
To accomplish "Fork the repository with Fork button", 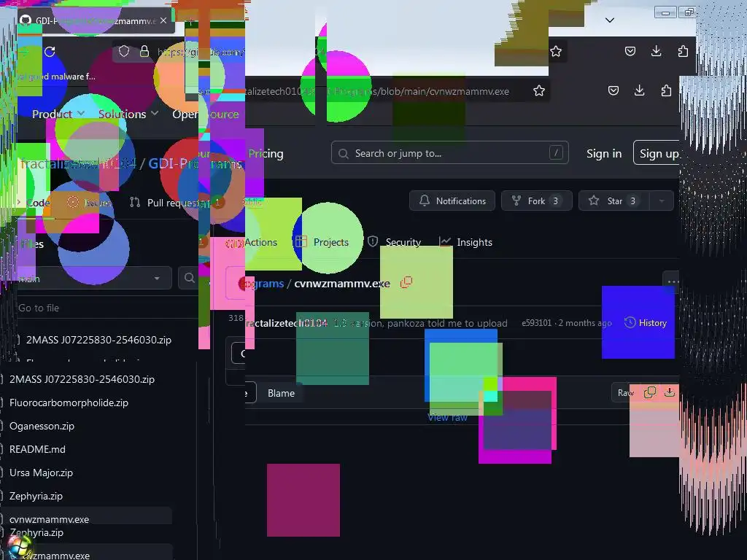I will click(x=536, y=201).
